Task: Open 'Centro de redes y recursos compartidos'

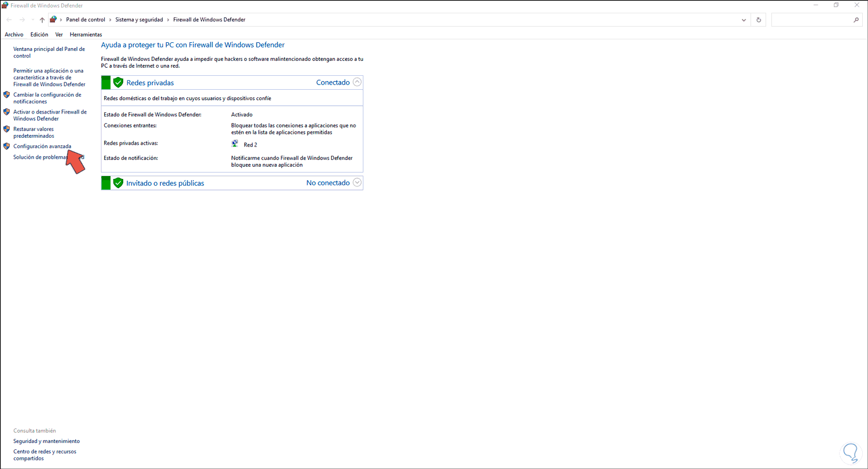Action: 45,455
